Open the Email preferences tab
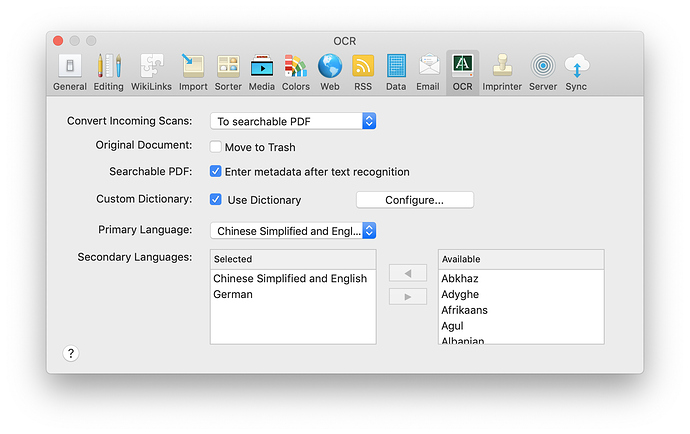Viewport: 690px width, 434px height. pos(428,72)
